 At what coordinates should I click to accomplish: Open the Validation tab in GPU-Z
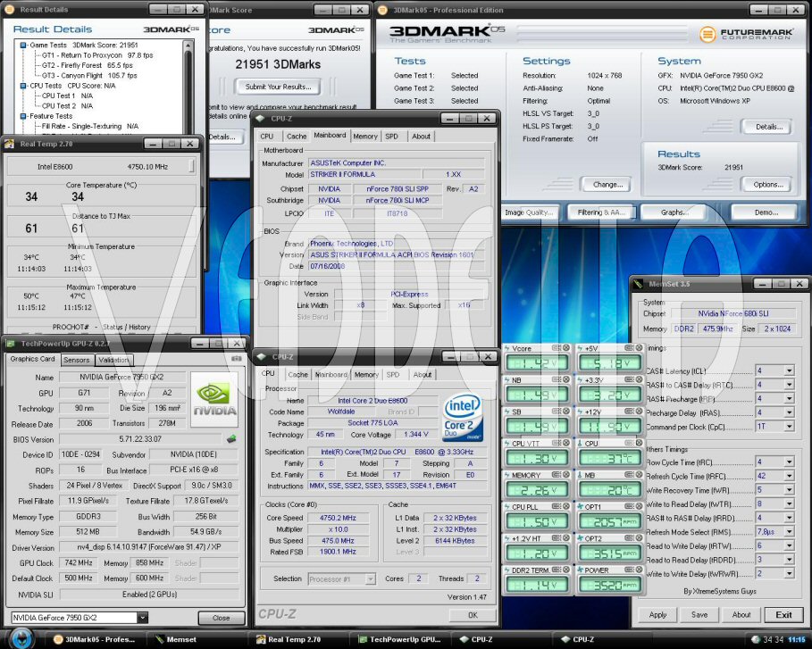click(113, 360)
